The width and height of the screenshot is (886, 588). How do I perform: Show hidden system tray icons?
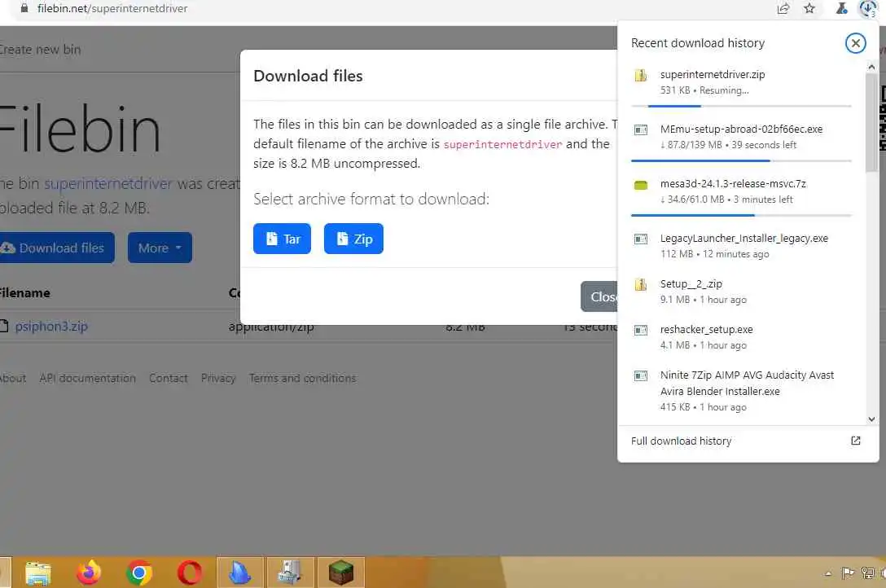[x=828, y=573]
